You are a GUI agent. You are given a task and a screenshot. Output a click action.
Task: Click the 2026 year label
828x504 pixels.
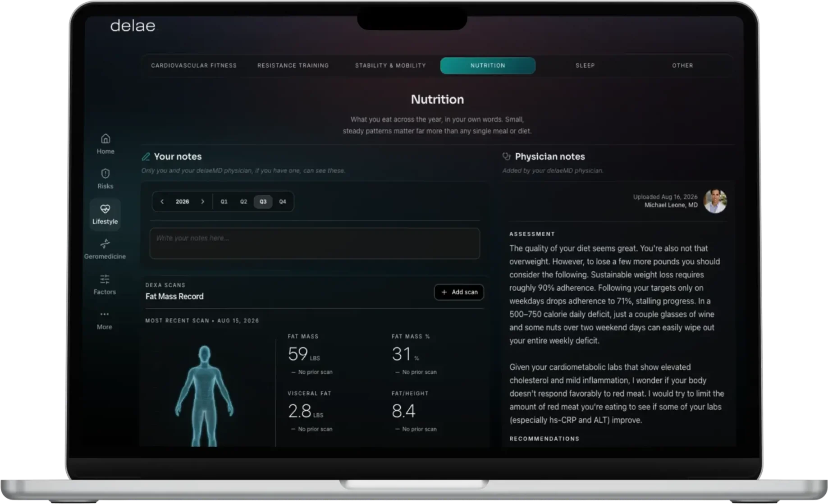(182, 202)
